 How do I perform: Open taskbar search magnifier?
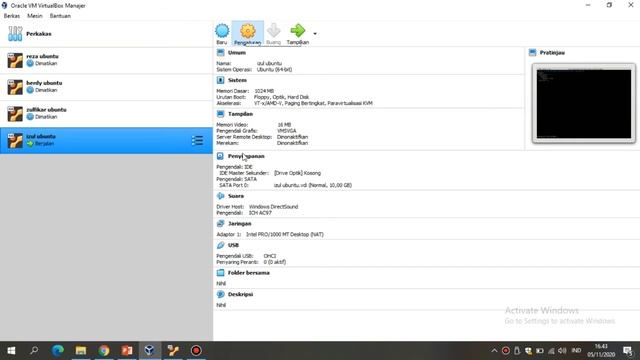point(34,351)
